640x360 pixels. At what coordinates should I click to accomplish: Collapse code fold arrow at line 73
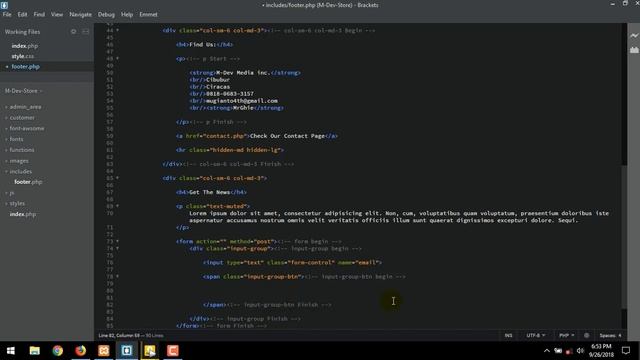tap(118, 241)
